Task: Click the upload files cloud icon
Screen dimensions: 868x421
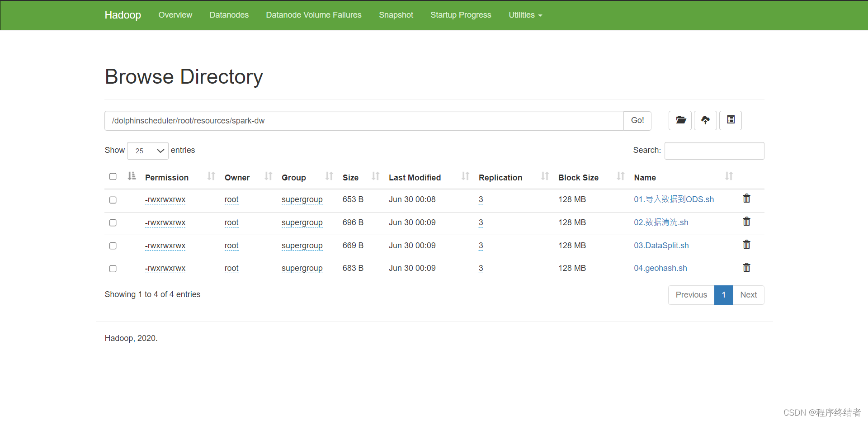Action: (x=705, y=120)
